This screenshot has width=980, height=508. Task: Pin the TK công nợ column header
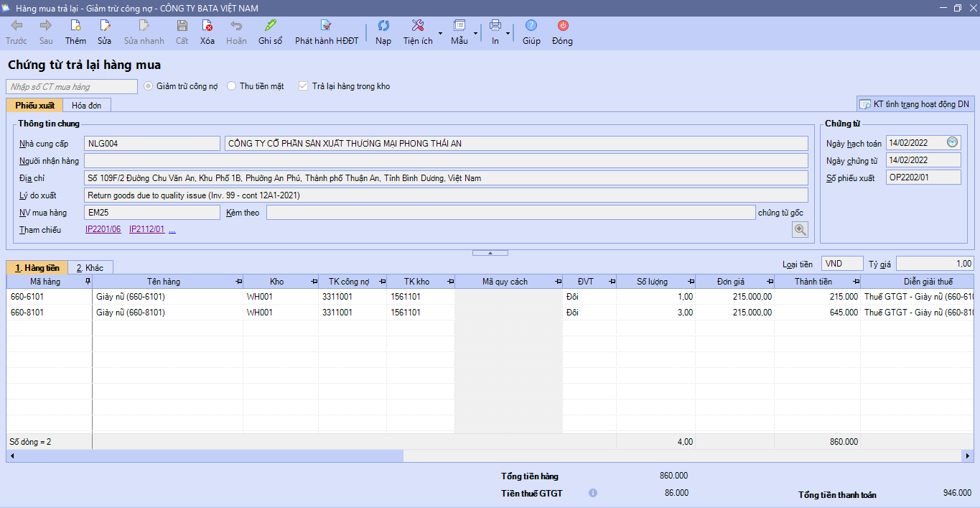point(382,282)
